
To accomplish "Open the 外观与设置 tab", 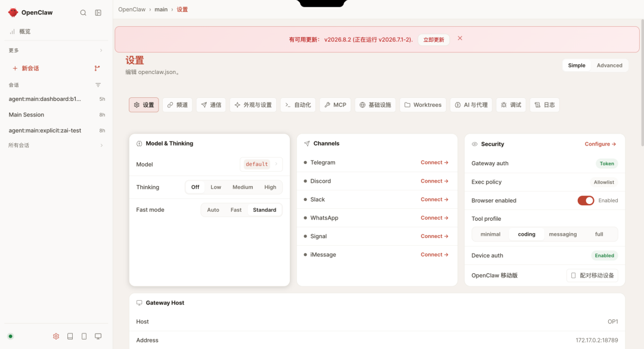I will (x=253, y=105).
